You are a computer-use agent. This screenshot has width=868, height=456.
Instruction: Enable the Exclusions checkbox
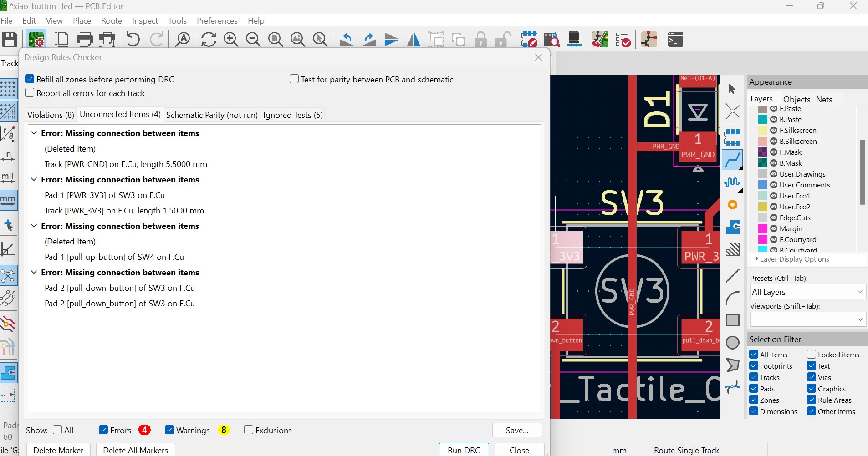tap(249, 430)
